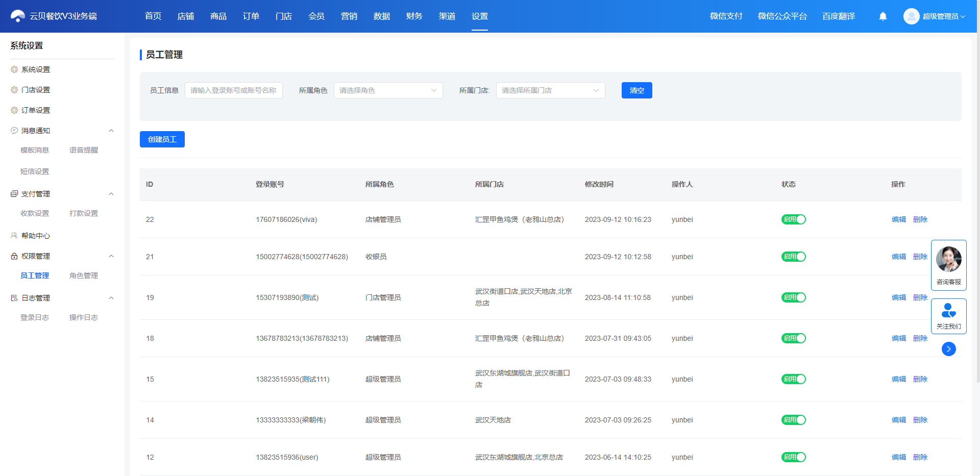Click the super admin avatar icon
The height and width of the screenshot is (476, 980).
(x=911, y=16)
